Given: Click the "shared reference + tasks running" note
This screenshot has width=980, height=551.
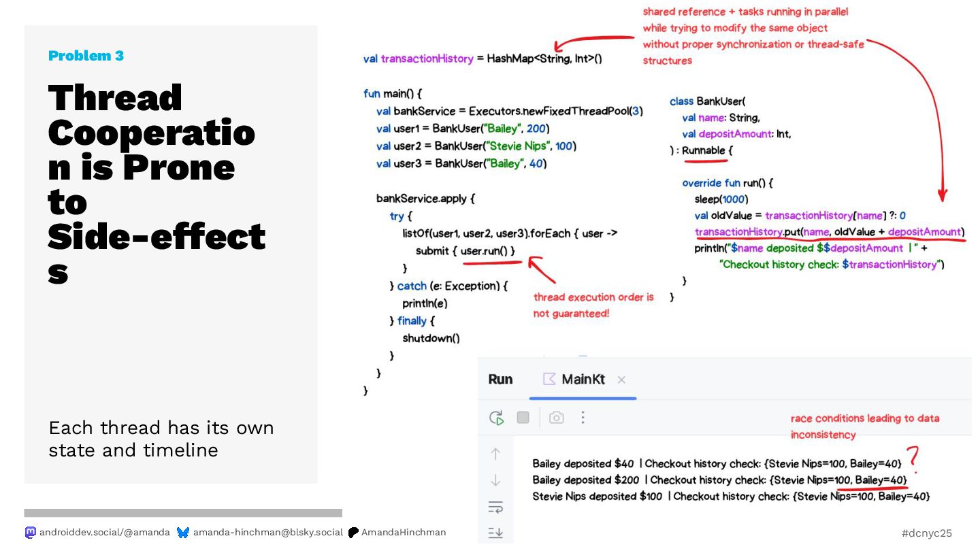Looking at the screenshot, I should point(753,36).
